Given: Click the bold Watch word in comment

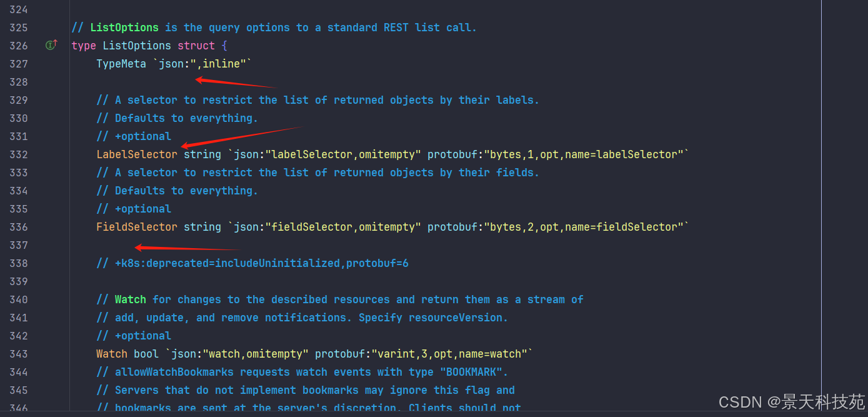Looking at the screenshot, I should (x=130, y=299).
